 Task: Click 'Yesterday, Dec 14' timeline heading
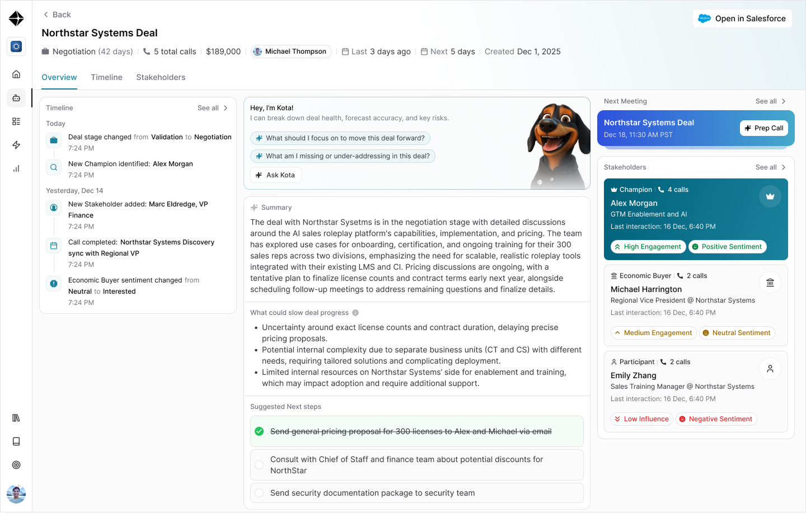pos(74,191)
